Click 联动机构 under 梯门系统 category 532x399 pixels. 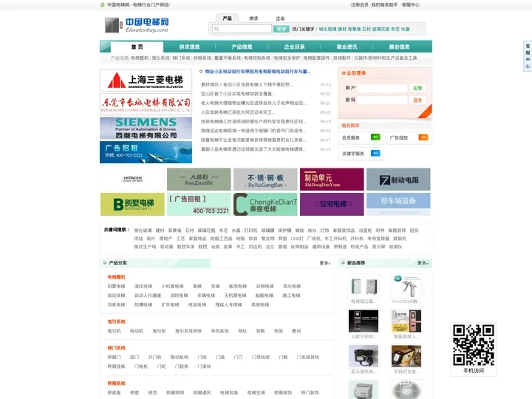(180, 357)
